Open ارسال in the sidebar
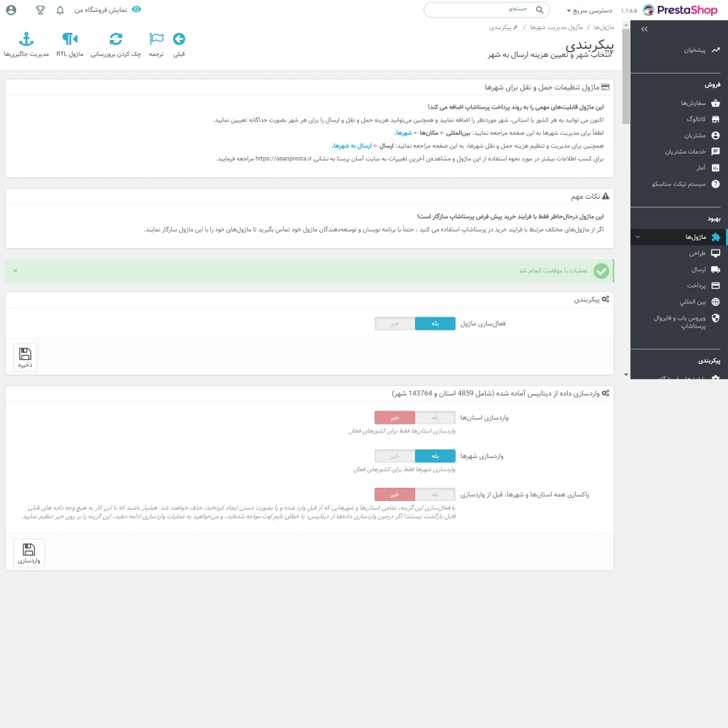 [698, 269]
